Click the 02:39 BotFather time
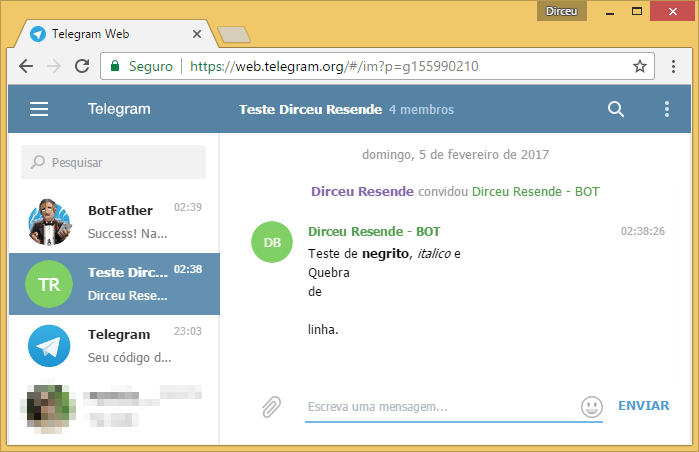 tap(188, 207)
